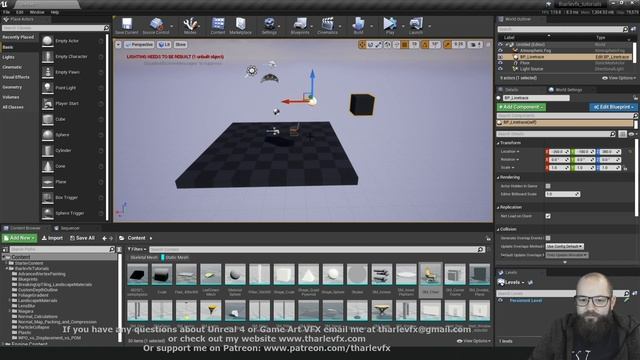This screenshot has width=640, height=360.
Task: Click World Outliner search magnifier icon
Action: 625,29
